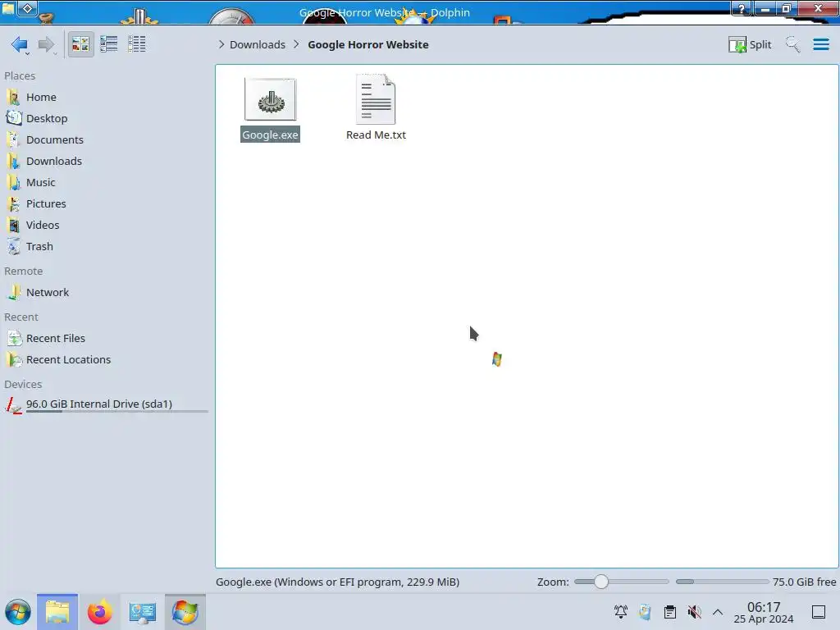Screen dimensions: 840x630
Task: Open Music in Places panel
Action: point(106,183)
